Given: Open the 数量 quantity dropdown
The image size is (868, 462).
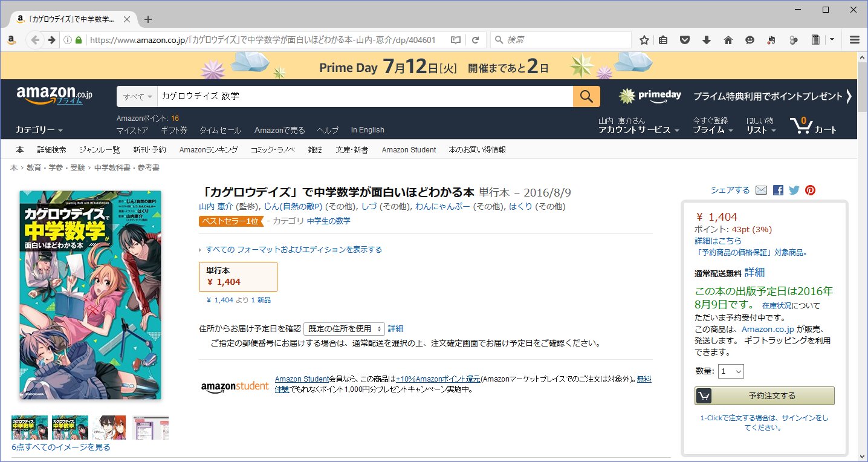Looking at the screenshot, I should 731,371.
